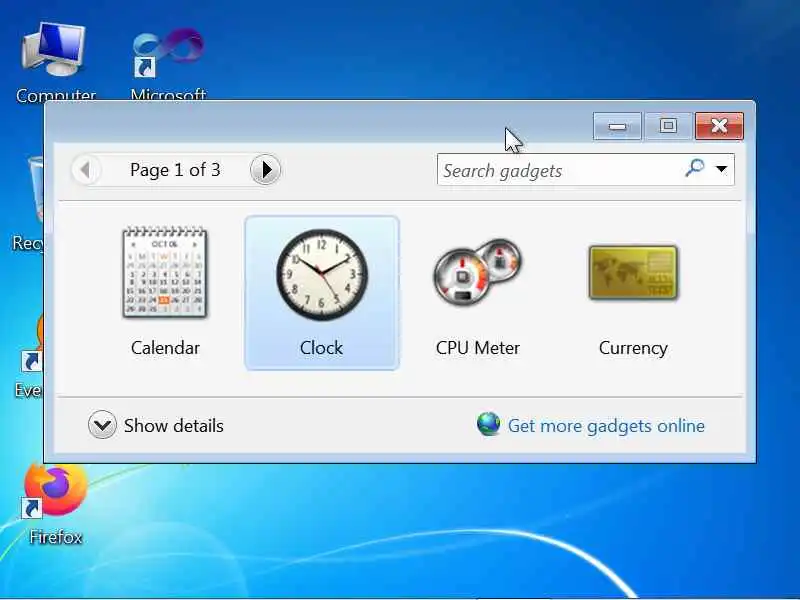Minimize the gadgets window
Image resolution: width=800 pixels, height=600 pixels.
pos(617,126)
